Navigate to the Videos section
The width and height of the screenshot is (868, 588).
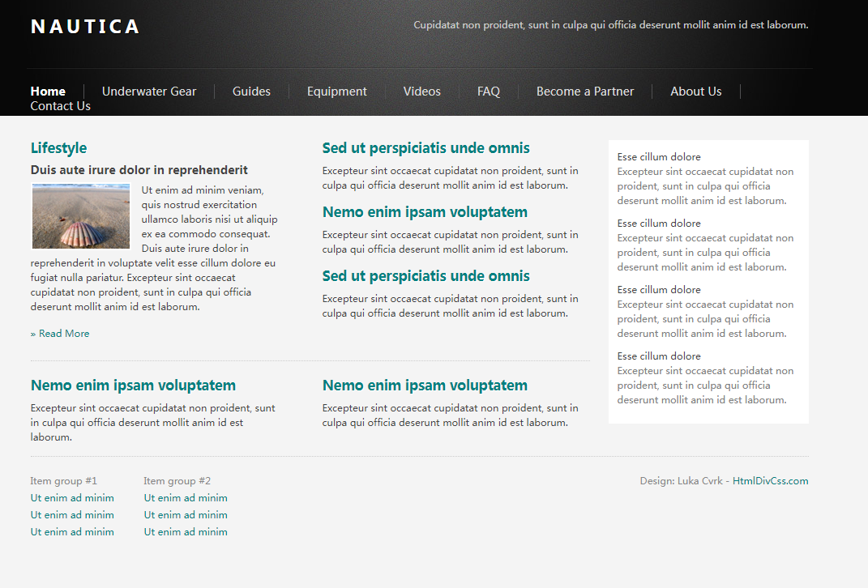point(421,92)
